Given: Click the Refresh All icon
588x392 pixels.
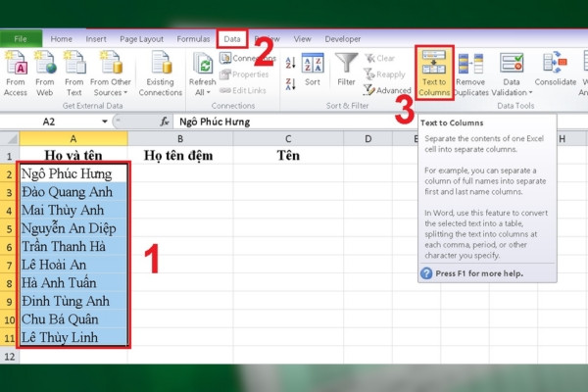Looking at the screenshot, I should pyautogui.click(x=203, y=63).
